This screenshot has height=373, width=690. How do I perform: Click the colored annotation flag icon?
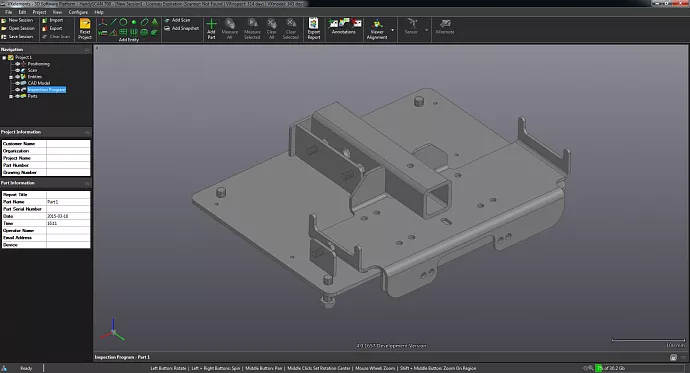345,22
